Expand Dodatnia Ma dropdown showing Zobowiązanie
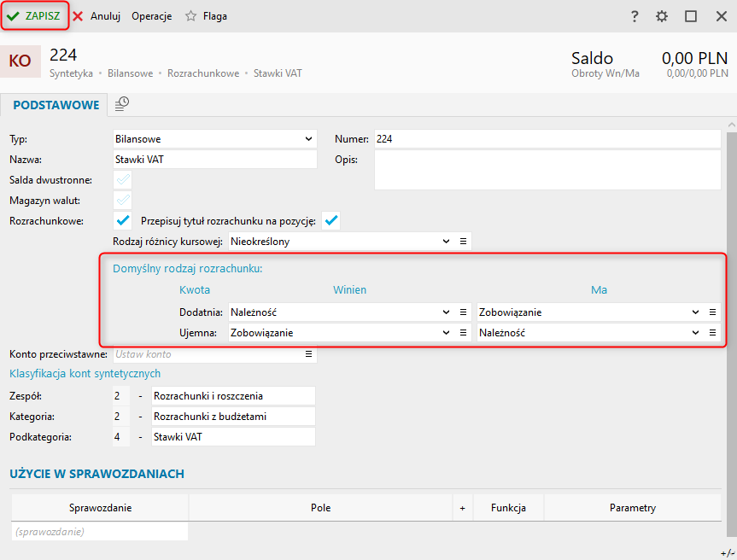Screen dimensions: 737x560 [695, 312]
